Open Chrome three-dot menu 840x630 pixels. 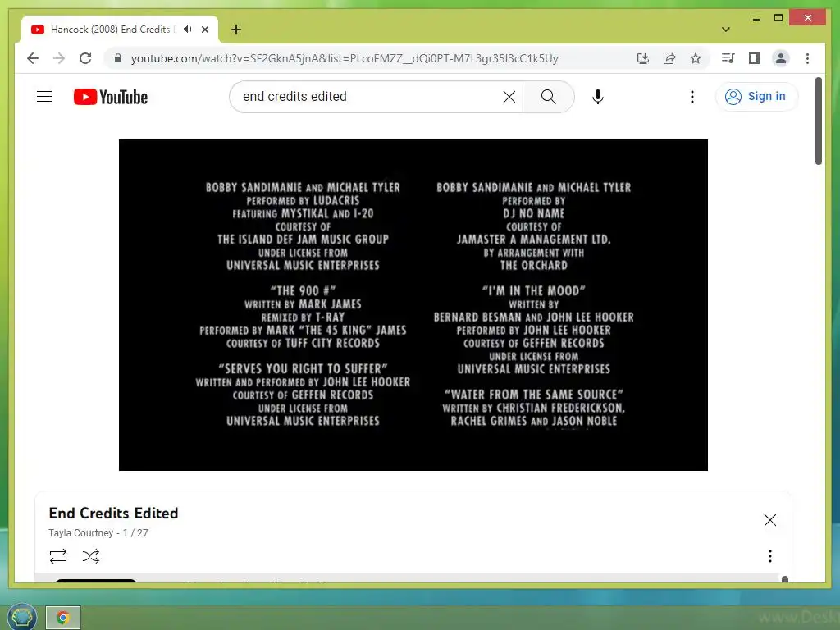point(807,58)
